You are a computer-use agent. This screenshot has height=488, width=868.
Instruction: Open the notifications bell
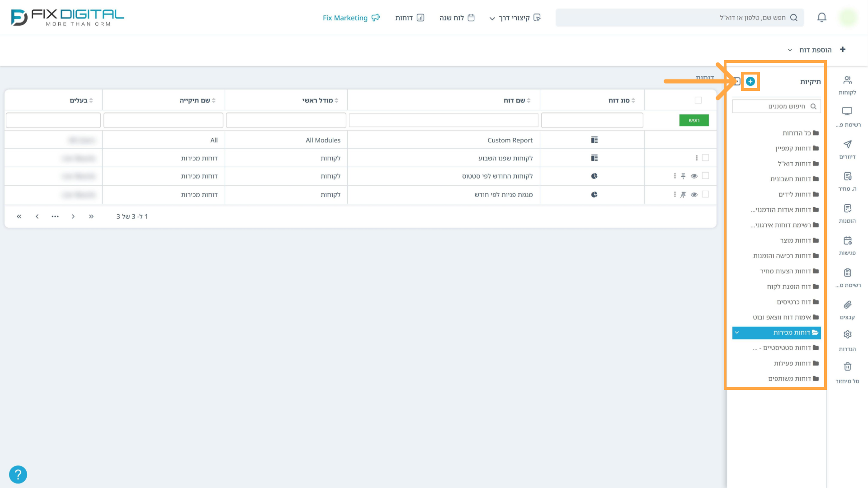tap(822, 18)
